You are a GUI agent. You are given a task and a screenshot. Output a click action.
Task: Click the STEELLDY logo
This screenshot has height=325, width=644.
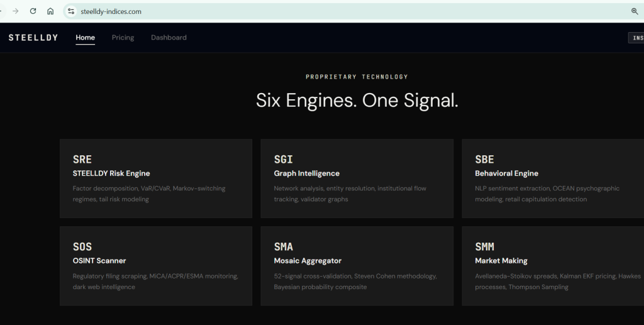click(x=33, y=37)
